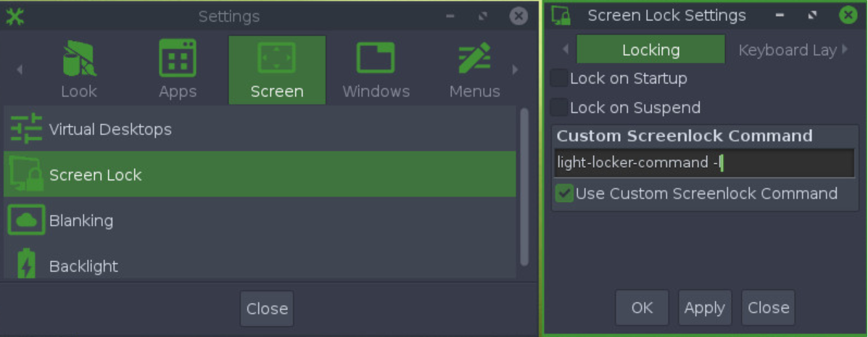Select the Windows category icon
The image size is (868, 337).
tap(376, 58)
